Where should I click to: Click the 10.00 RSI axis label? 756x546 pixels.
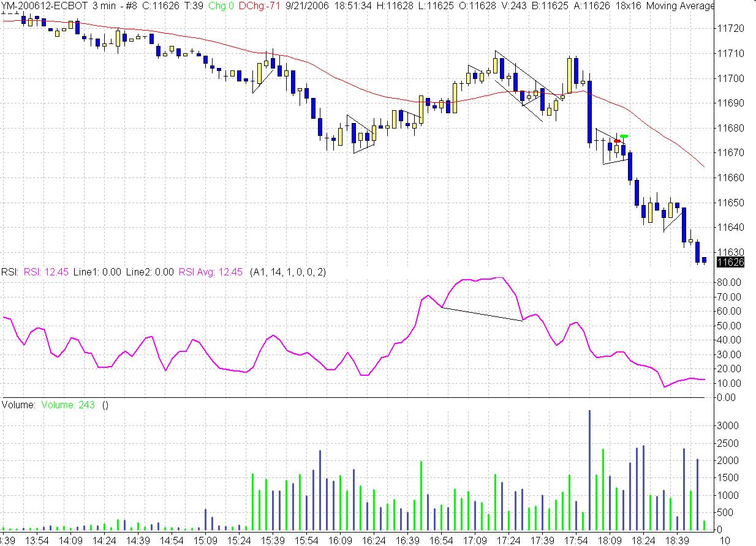click(x=729, y=383)
